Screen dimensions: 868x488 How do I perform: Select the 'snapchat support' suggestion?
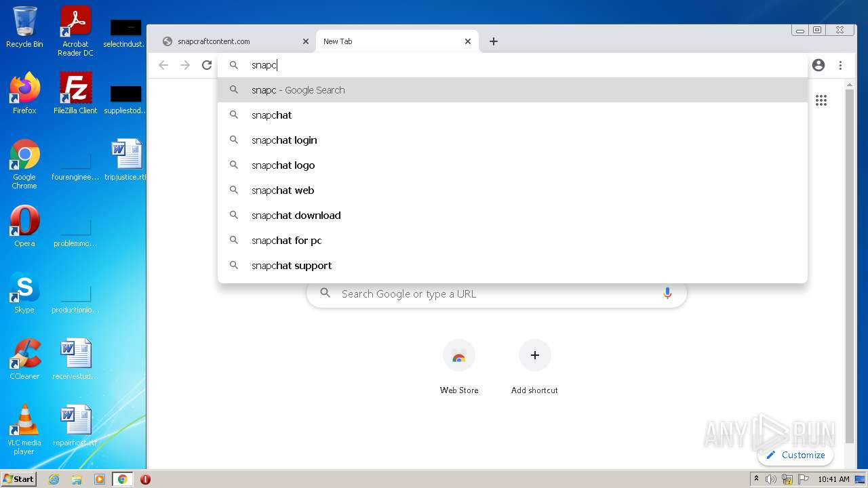(x=513, y=266)
